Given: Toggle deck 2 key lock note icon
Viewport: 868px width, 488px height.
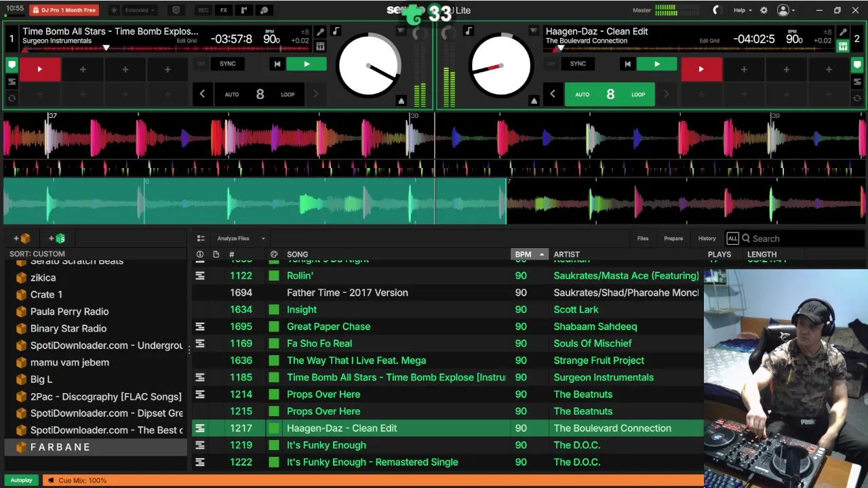Looking at the screenshot, I should tap(469, 31).
